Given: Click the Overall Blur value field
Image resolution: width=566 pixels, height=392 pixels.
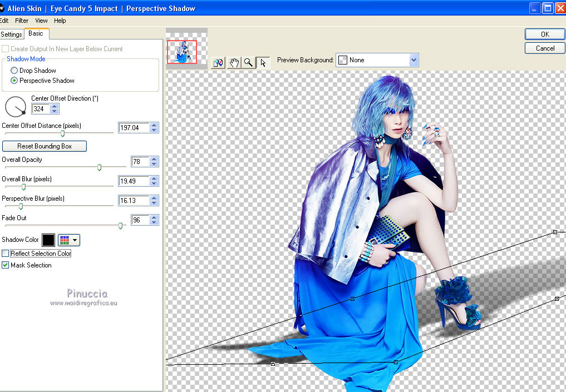Looking at the screenshot, I should (x=134, y=181).
